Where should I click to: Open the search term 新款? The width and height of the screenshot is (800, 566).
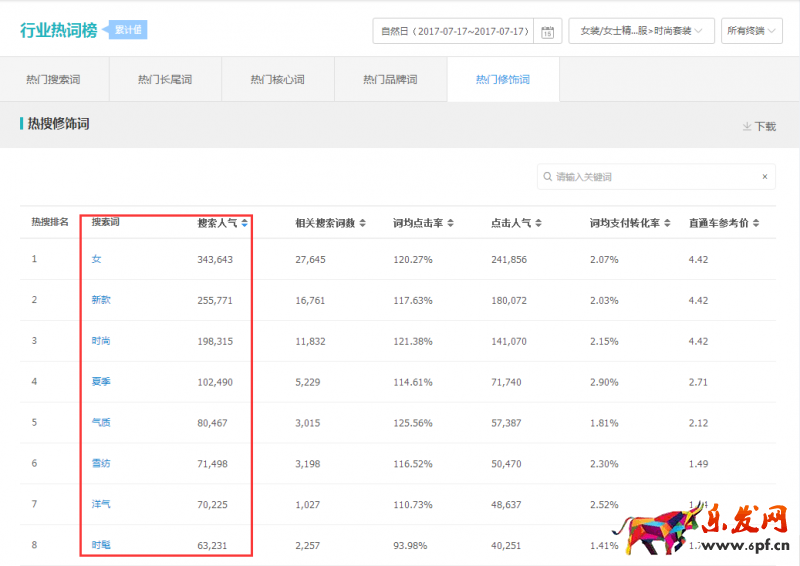pos(101,300)
